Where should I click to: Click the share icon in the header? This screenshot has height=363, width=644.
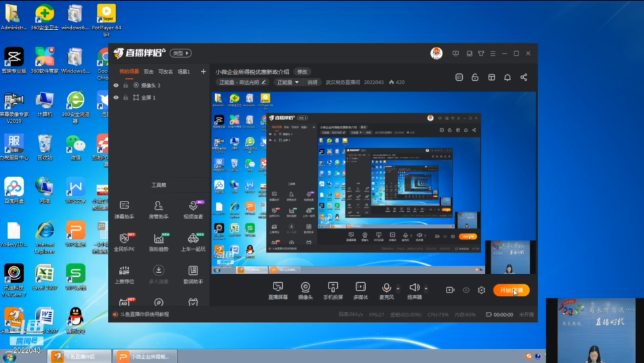click(x=524, y=77)
